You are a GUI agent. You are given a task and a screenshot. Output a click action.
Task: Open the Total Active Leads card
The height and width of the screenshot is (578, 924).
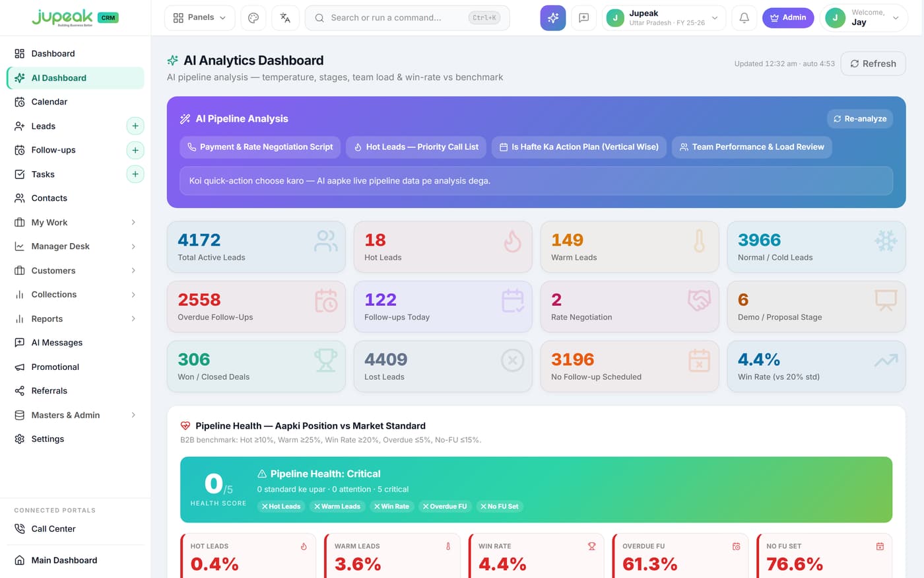point(256,247)
